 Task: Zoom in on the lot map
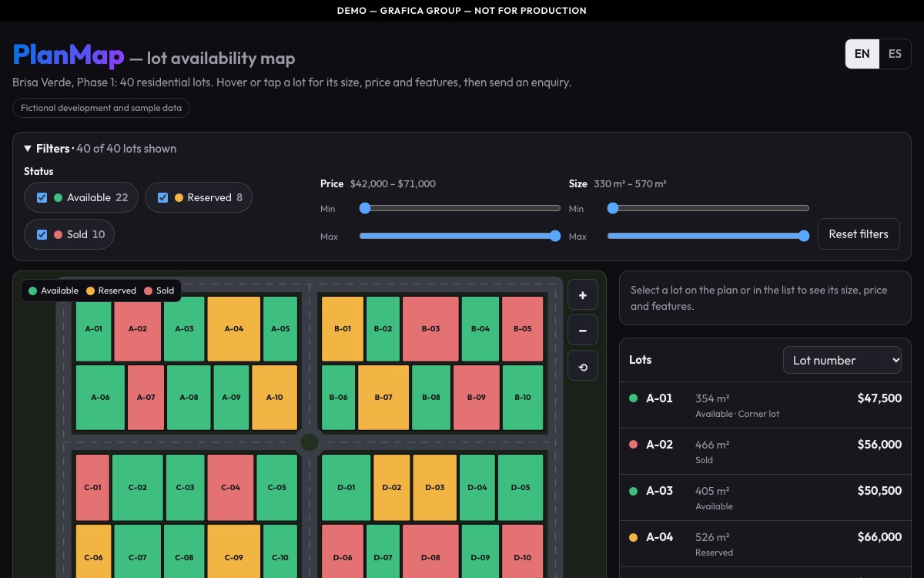pos(583,295)
